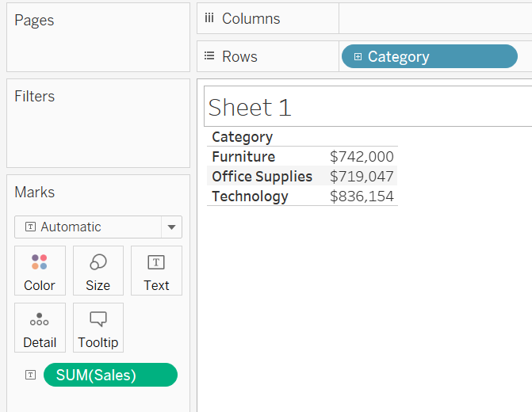
Task: Click the Columns shelf label
Action: (x=251, y=19)
